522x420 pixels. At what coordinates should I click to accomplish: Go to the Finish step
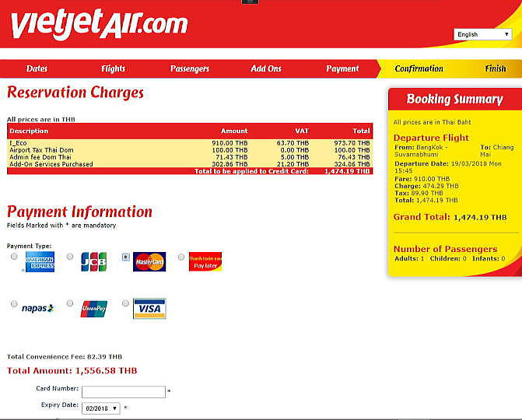496,68
